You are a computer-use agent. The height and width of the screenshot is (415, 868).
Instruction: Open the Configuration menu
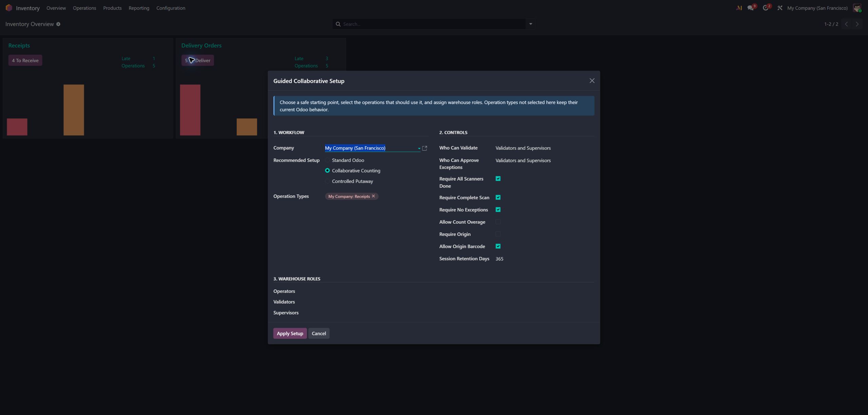(171, 8)
